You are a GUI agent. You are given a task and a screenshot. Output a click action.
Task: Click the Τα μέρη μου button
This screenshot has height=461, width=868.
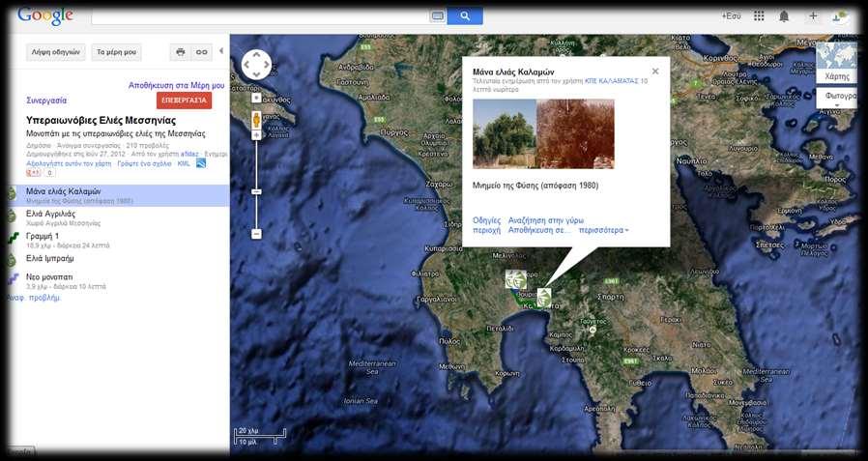[116, 52]
